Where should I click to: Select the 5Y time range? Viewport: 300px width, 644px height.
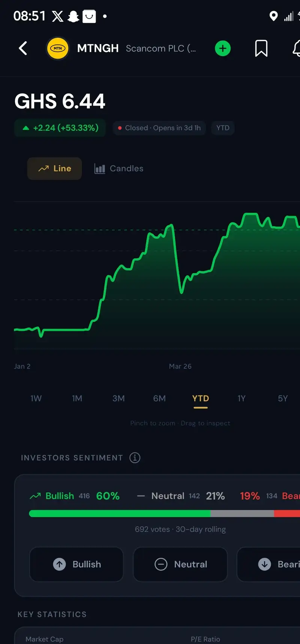[283, 398]
